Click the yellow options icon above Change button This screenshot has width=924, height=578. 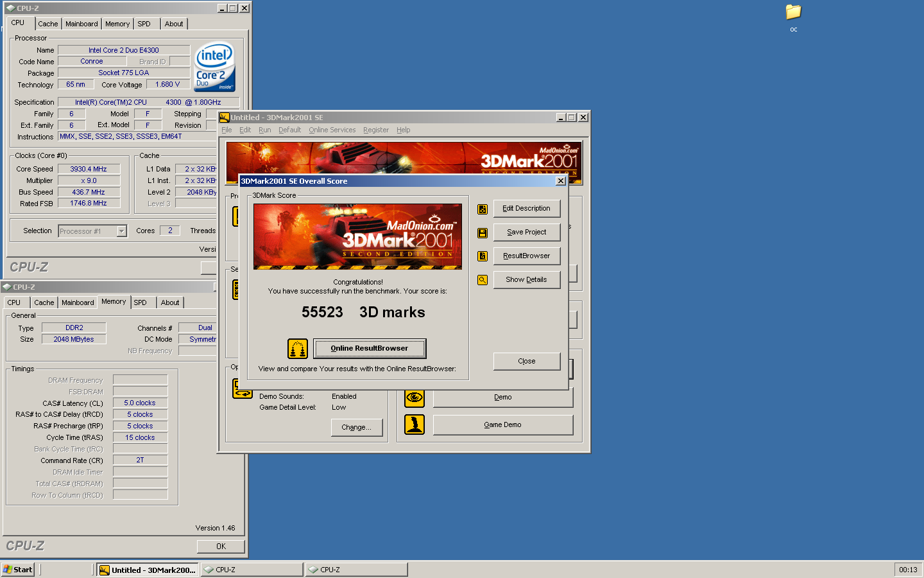click(x=242, y=389)
